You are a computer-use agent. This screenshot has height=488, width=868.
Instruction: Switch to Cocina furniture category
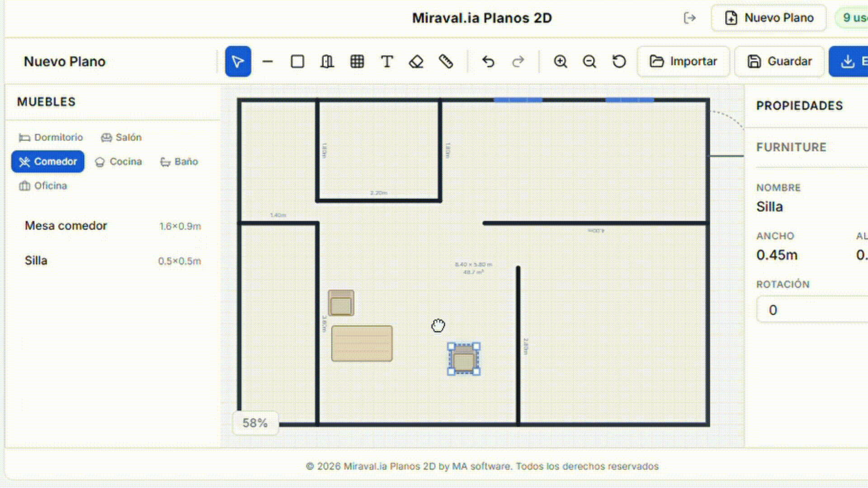click(x=118, y=162)
